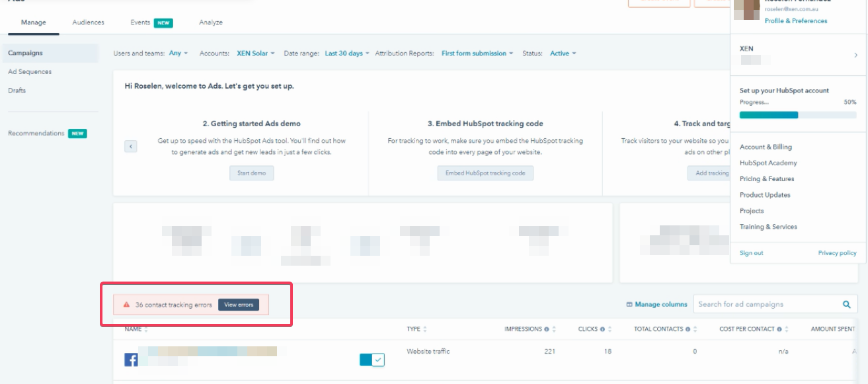Open Ad Sequences in the sidebar
This screenshot has height=384, width=868.
[x=30, y=71]
